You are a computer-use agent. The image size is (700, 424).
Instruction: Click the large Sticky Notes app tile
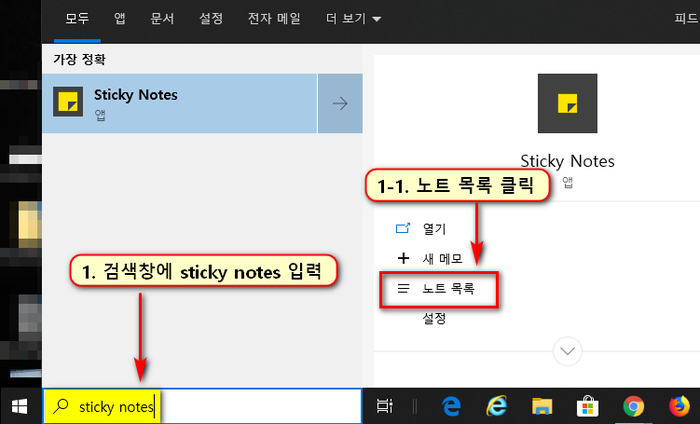567,104
